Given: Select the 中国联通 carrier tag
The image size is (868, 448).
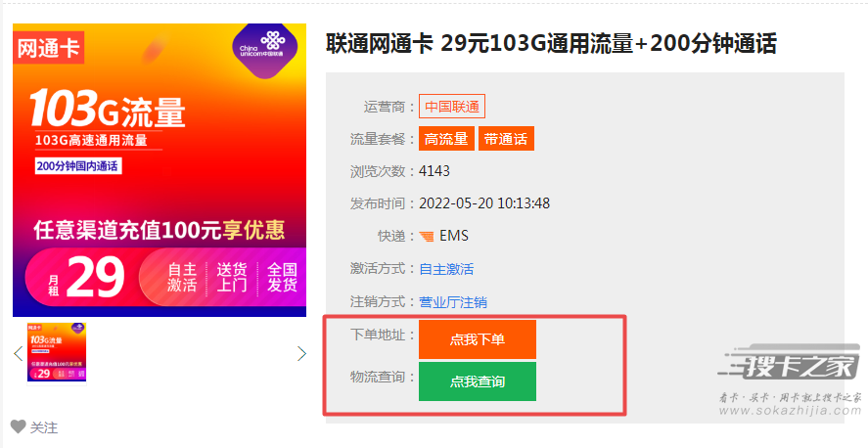Looking at the screenshot, I should click(452, 107).
